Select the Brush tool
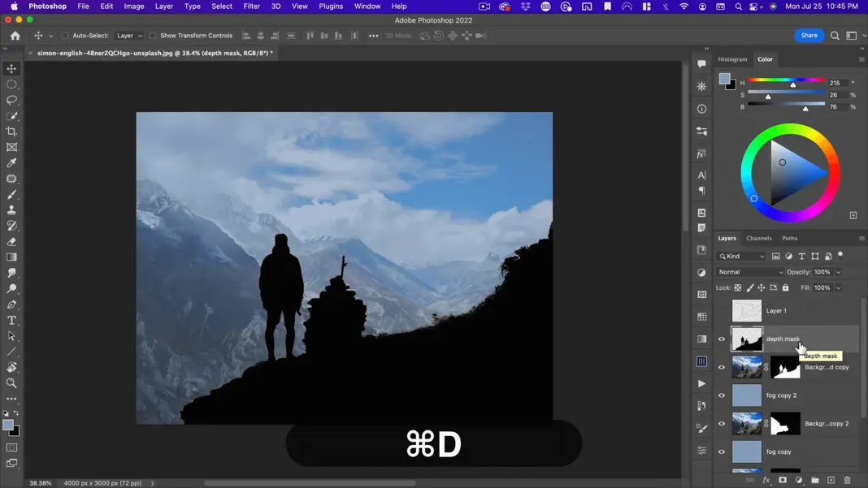 point(11,194)
